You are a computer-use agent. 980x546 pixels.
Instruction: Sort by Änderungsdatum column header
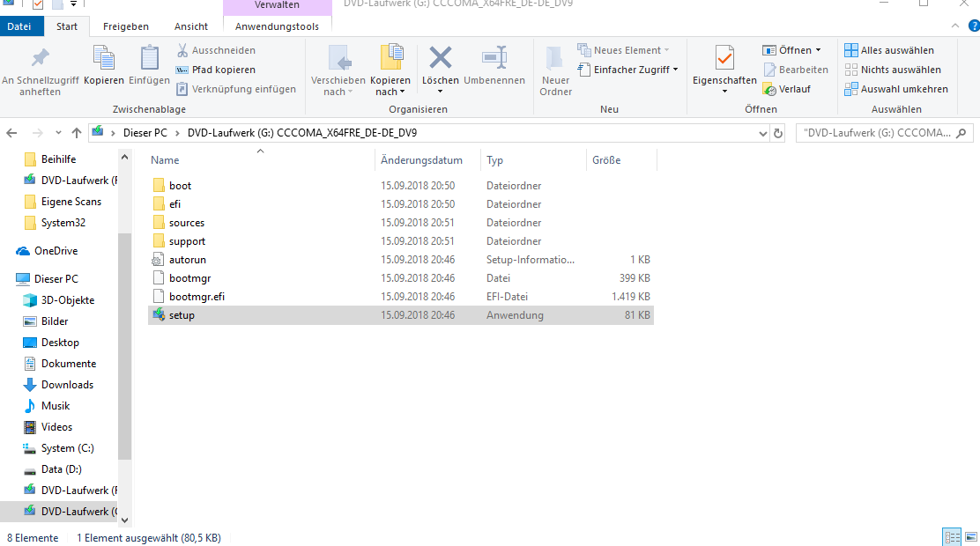(x=428, y=160)
